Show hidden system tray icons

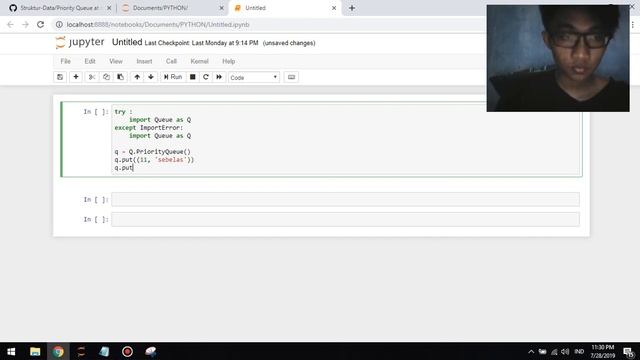[531, 351]
